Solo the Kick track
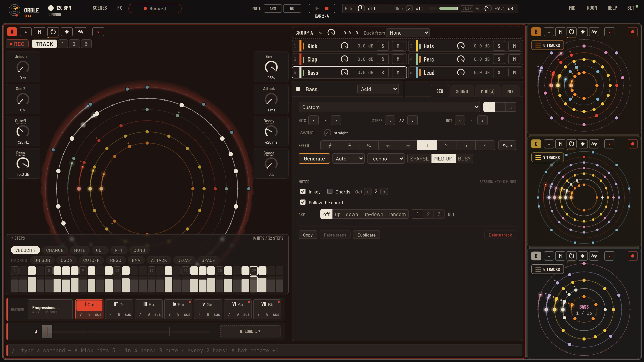This screenshot has height=362, width=644. click(x=383, y=46)
